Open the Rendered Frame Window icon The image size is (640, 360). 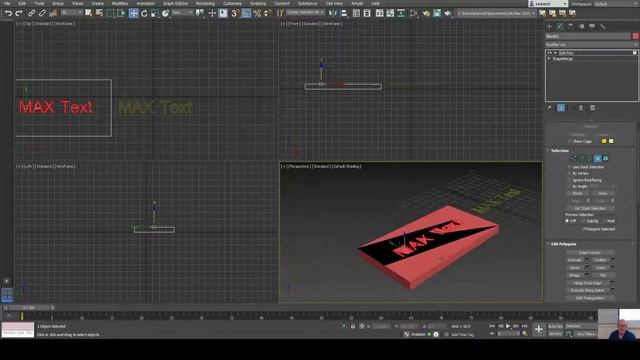pyautogui.click(x=437, y=13)
